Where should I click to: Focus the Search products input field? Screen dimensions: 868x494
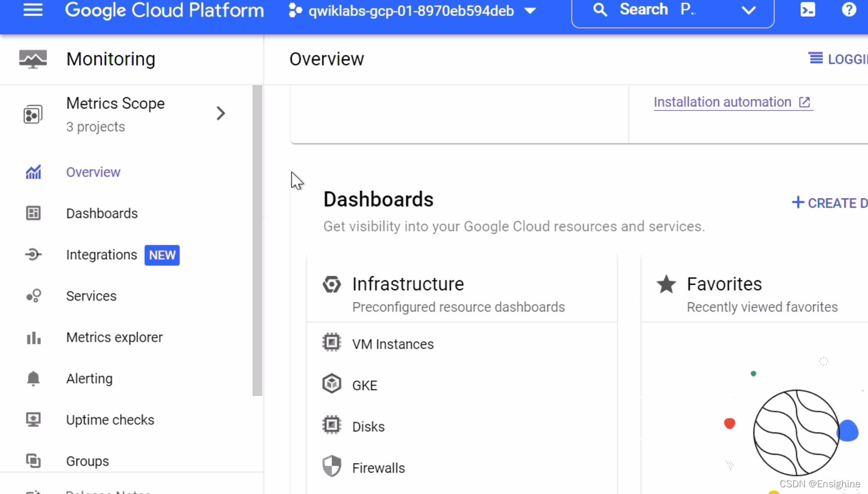[672, 10]
